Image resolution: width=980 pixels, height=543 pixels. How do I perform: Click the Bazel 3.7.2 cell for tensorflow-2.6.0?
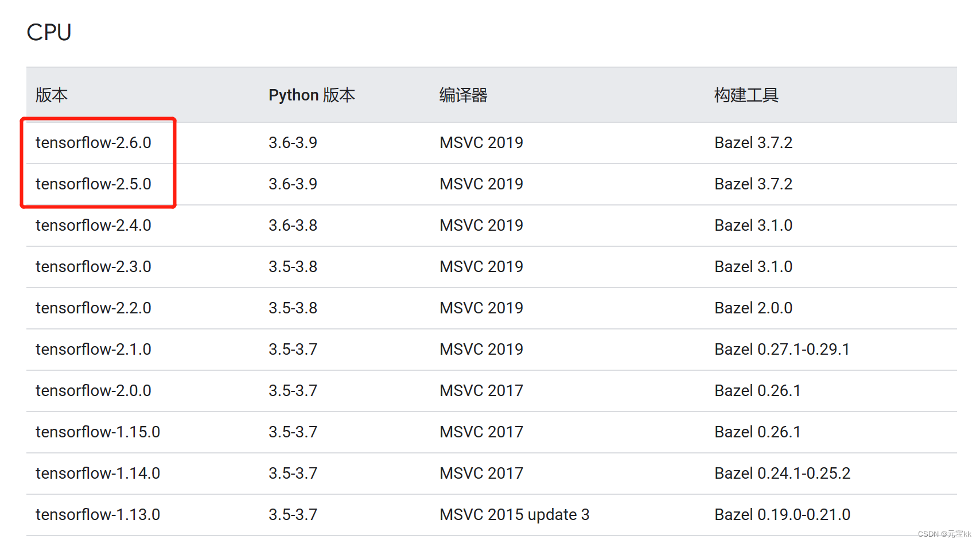753,142
